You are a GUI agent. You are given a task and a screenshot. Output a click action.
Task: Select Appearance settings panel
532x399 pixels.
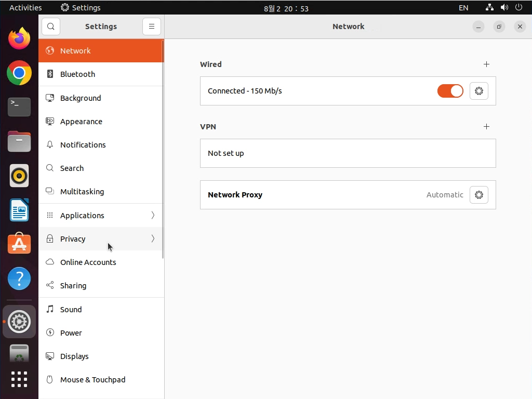pos(101,121)
